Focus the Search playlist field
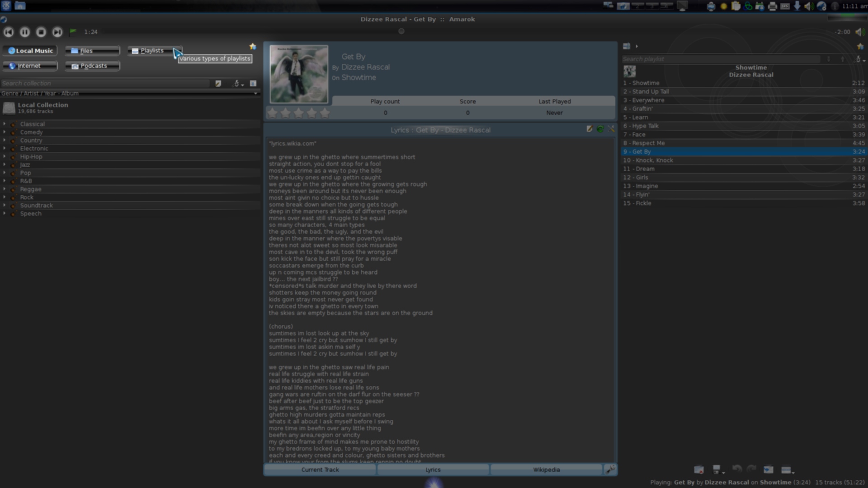This screenshot has width=868, height=488. [721, 59]
